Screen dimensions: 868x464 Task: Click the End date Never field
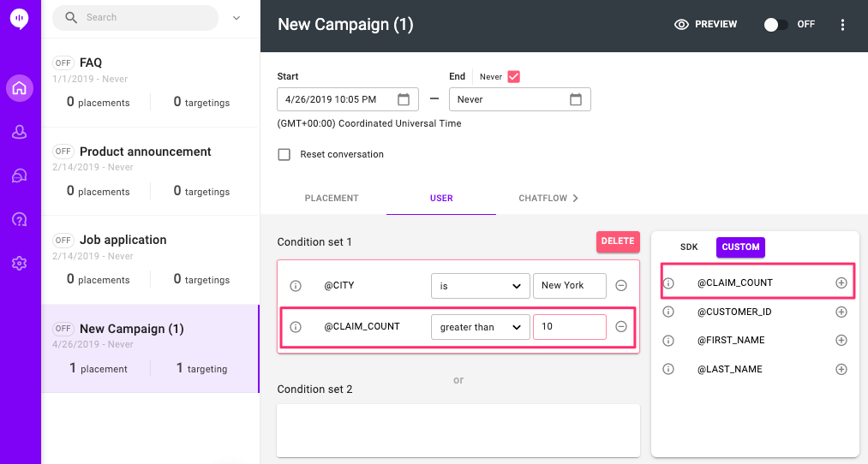pos(520,99)
